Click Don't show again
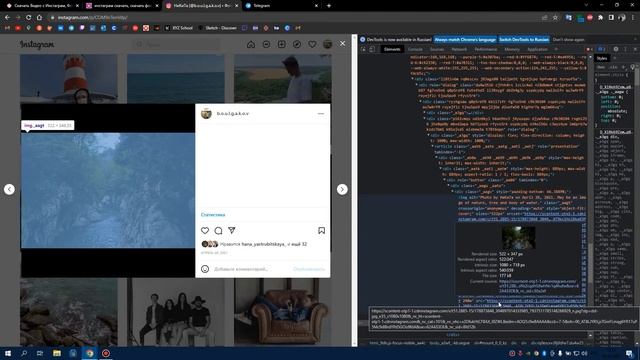The width and height of the screenshot is (640, 360). coord(569,40)
